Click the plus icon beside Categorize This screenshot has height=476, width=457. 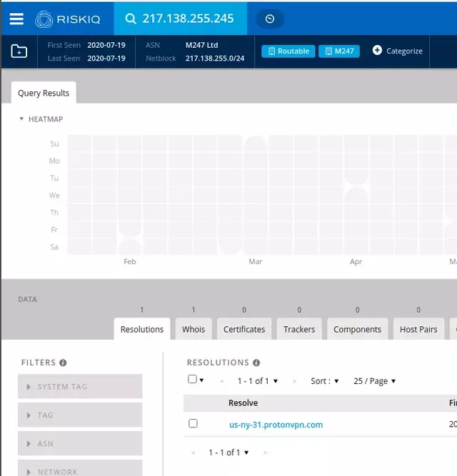pos(377,51)
